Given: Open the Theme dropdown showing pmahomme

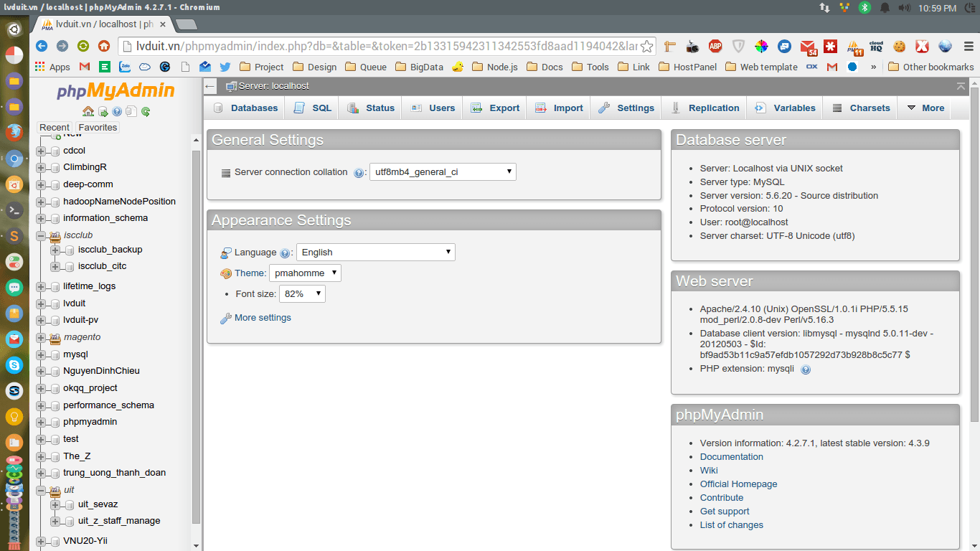Looking at the screenshot, I should click(x=305, y=273).
